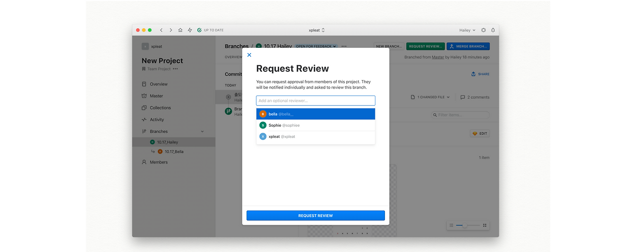This screenshot has height=252, width=644.
Task: Click the xpleat organization avatar in sidebar
Action: 145,46
